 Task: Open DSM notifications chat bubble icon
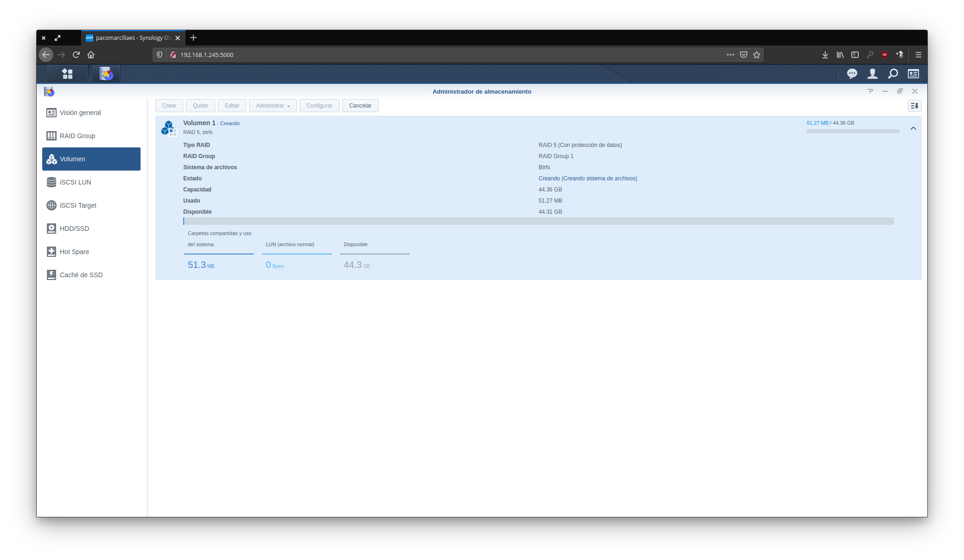[852, 74]
